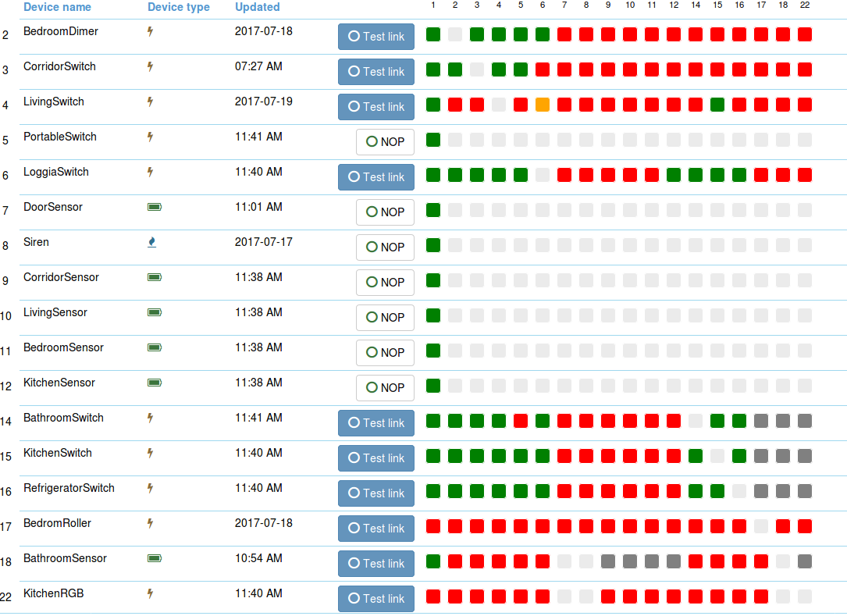Select the LivingSensor device name
Image resolution: width=847 pixels, height=616 pixels.
click(x=55, y=312)
